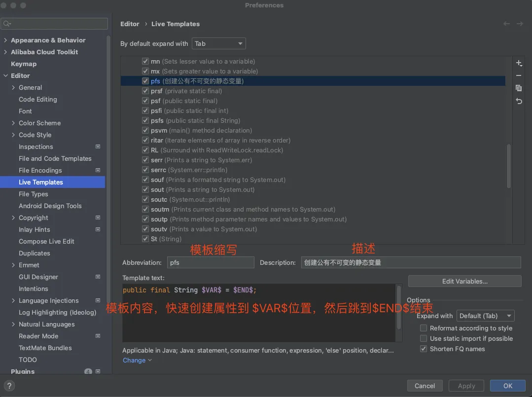
Task: Enable Reformat according to style
Action: point(424,328)
